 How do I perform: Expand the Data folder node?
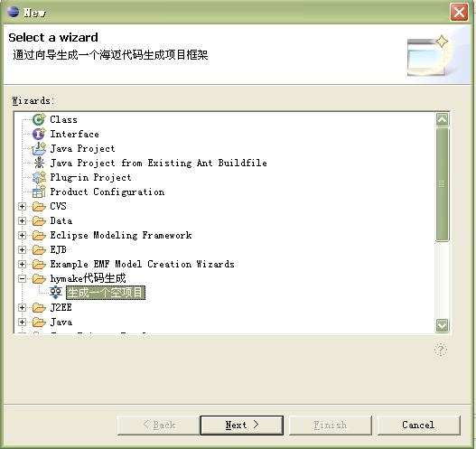[22, 220]
